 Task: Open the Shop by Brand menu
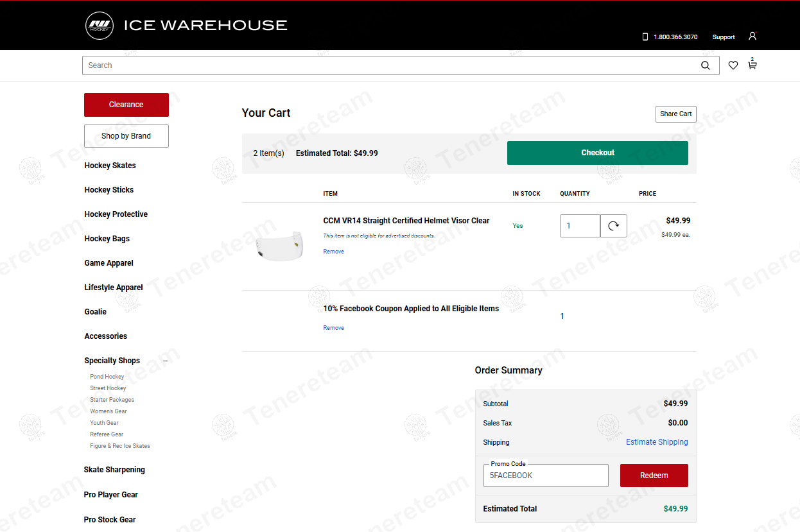coord(126,136)
